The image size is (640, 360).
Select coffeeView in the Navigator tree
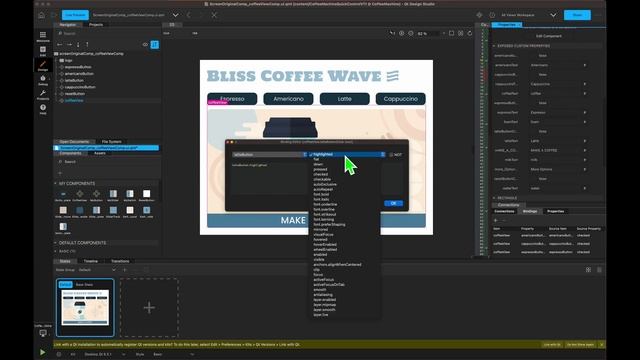click(x=74, y=100)
